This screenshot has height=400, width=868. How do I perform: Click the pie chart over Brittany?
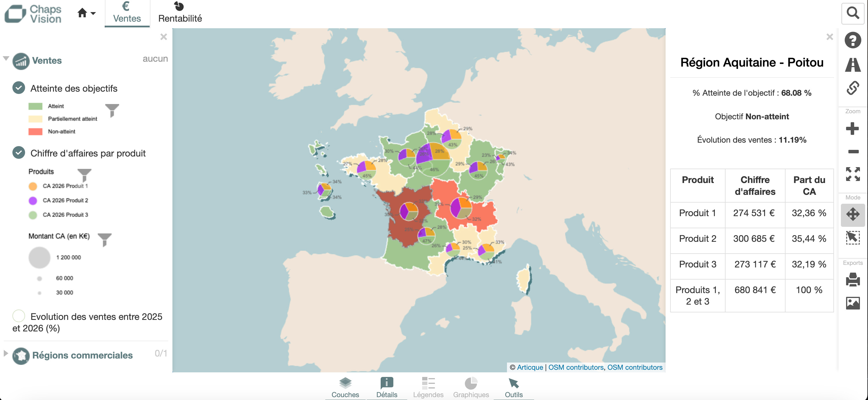[366, 169]
